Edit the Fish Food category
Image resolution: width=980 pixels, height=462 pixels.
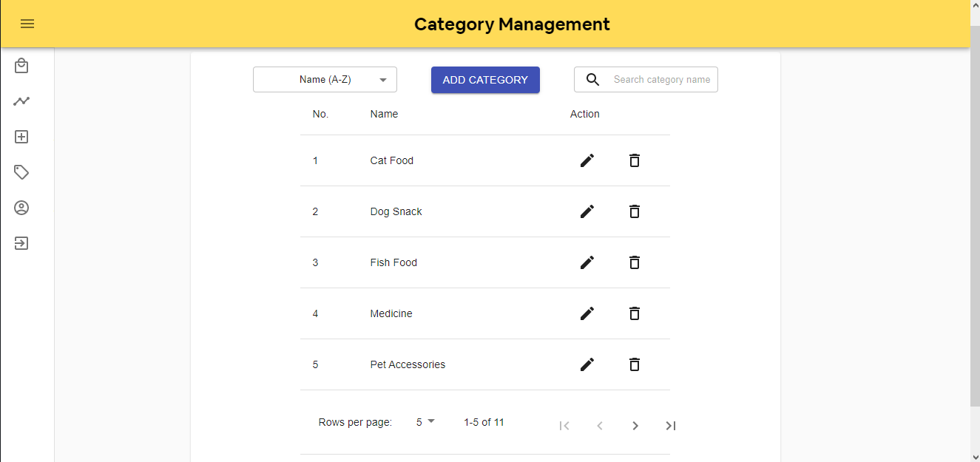tap(587, 262)
